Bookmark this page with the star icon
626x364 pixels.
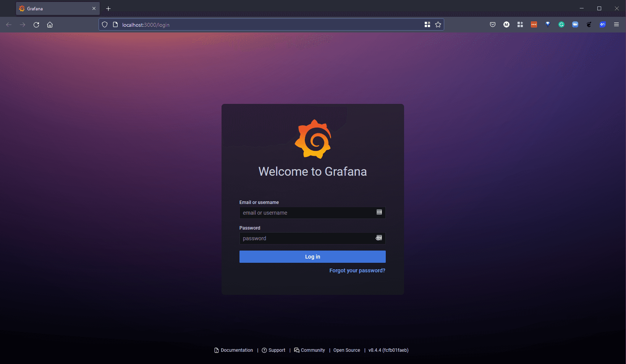point(438,24)
